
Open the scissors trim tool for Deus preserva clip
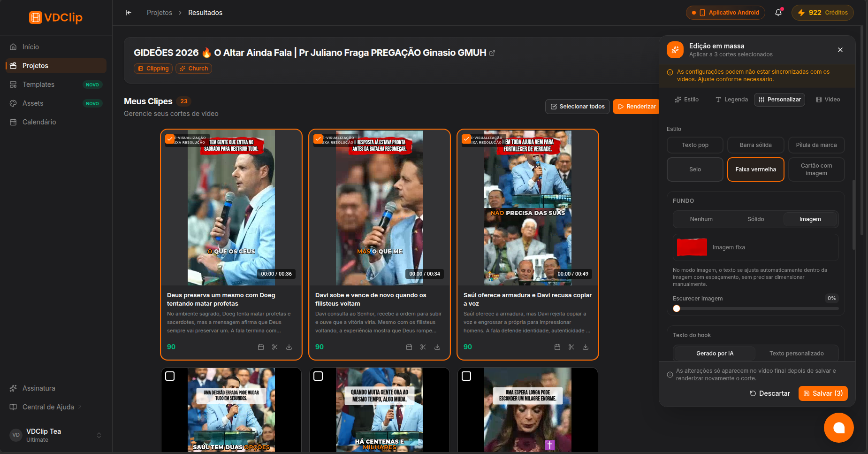pyautogui.click(x=275, y=347)
